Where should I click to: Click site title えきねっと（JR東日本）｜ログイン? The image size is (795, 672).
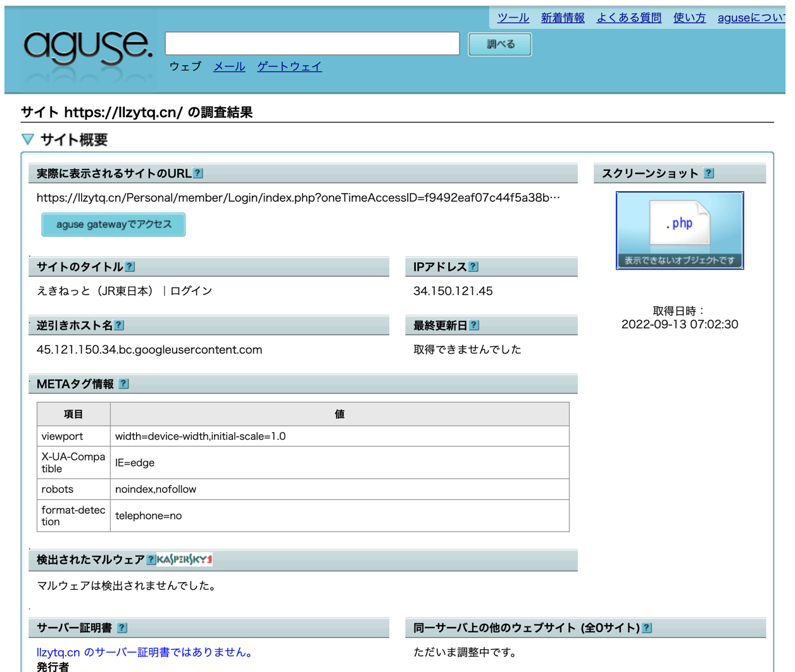coord(125,291)
